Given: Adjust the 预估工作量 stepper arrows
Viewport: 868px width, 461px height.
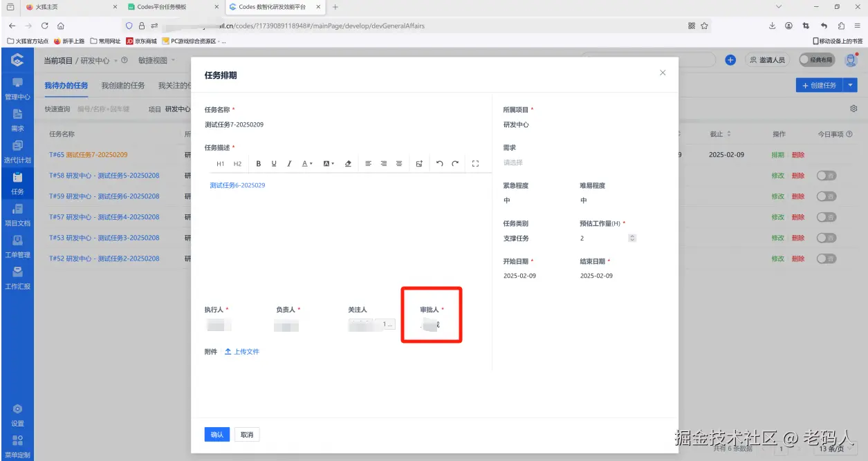Looking at the screenshot, I should [632, 238].
